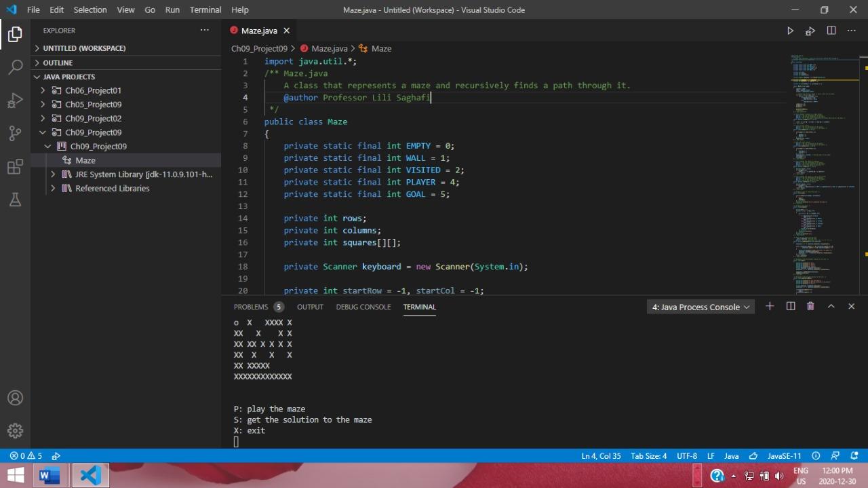The height and width of the screenshot is (488, 868).
Task: Click Ch09_Project09 in the breadcrumb
Action: [x=259, y=48]
